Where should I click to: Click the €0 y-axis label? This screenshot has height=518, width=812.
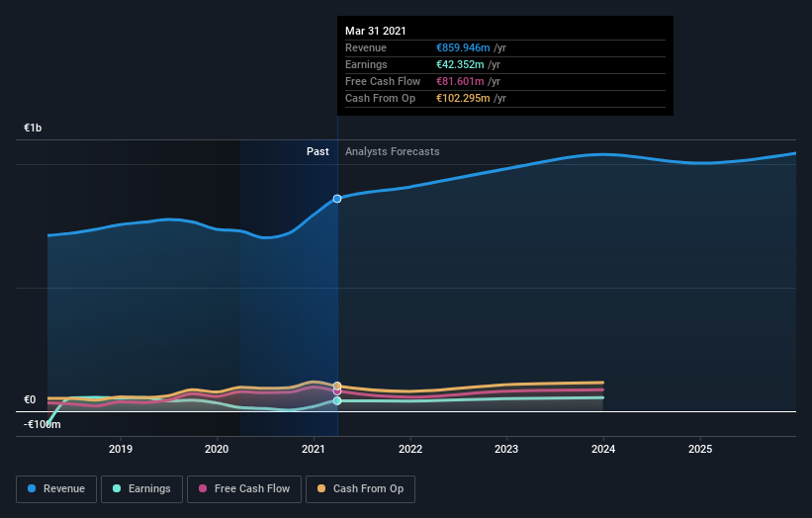[30, 399]
